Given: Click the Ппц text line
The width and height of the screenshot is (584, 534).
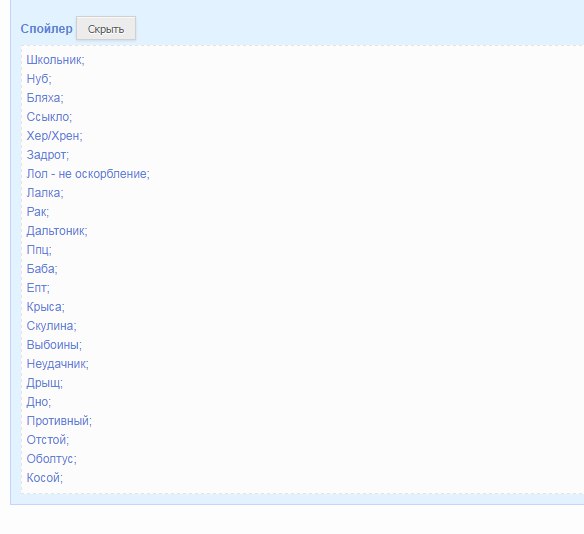Looking at the screenshot, I should point(39,249).
